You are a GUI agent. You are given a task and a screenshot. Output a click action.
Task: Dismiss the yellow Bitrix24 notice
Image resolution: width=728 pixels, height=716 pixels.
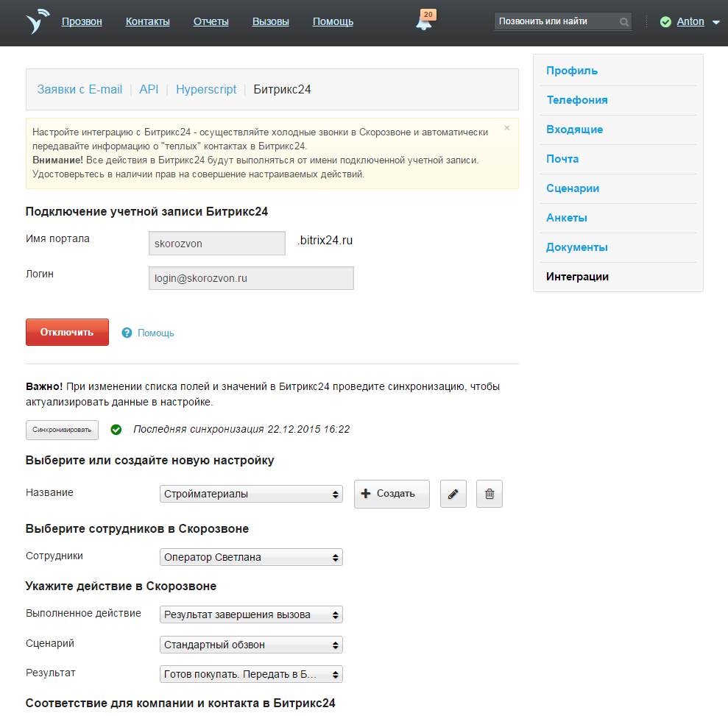pos(507,127)
